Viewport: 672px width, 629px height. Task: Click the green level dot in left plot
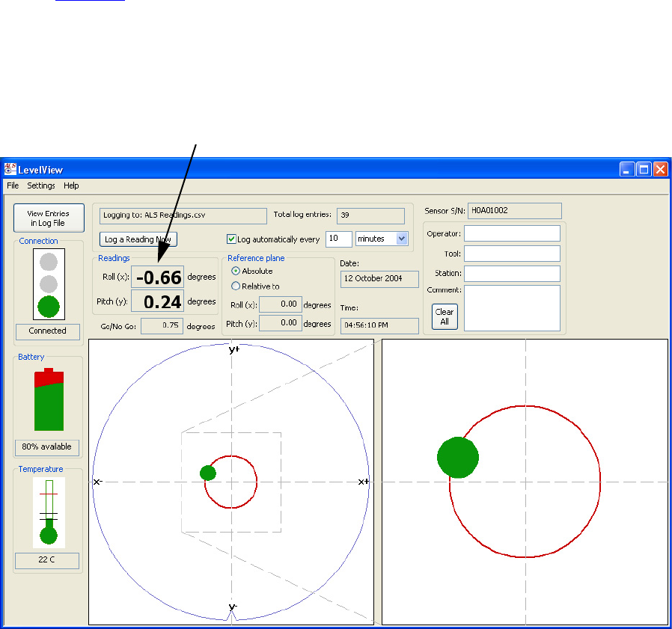click(208, 473)
